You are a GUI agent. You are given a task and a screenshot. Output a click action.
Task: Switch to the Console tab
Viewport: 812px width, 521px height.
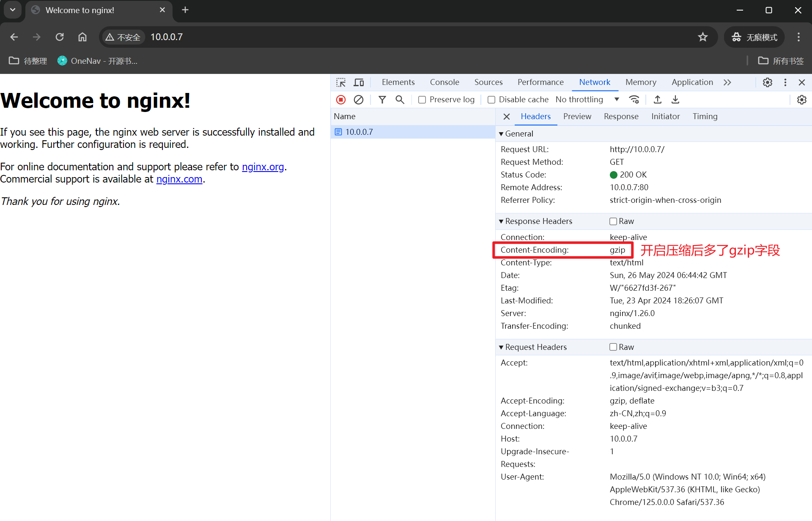pyautogui.click(x=444, y=82)
